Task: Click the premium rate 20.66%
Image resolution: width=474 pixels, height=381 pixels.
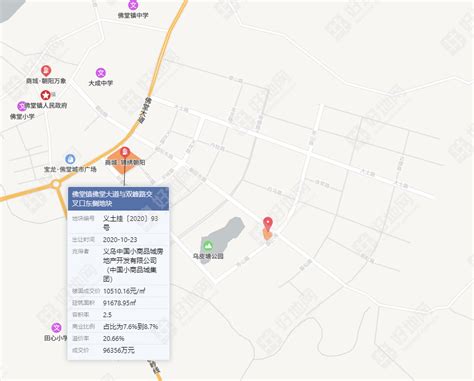Action: (x=113, y=338)
